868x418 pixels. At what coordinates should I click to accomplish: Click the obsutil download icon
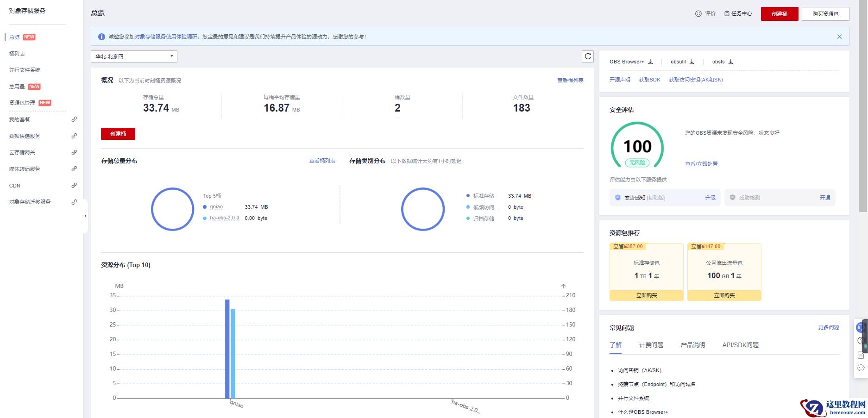point(692,62)
